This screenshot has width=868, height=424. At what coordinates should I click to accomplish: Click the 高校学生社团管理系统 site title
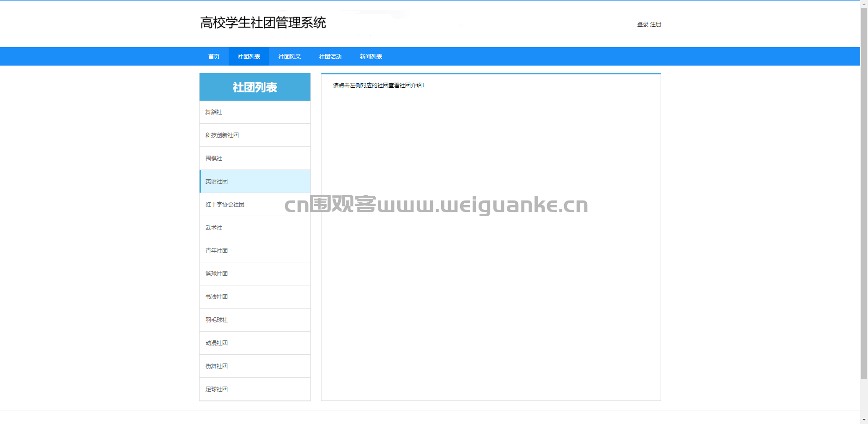pyautogui.click(x=263, y=23)
